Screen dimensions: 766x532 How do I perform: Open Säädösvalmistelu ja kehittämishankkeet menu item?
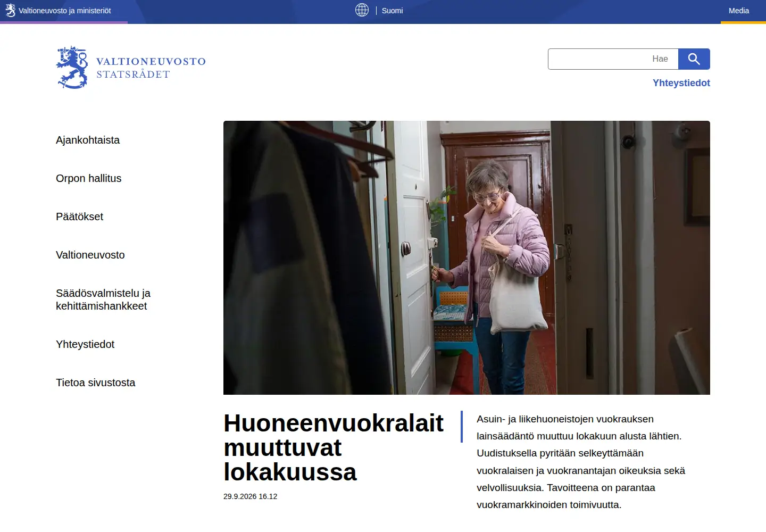(103, 300)
